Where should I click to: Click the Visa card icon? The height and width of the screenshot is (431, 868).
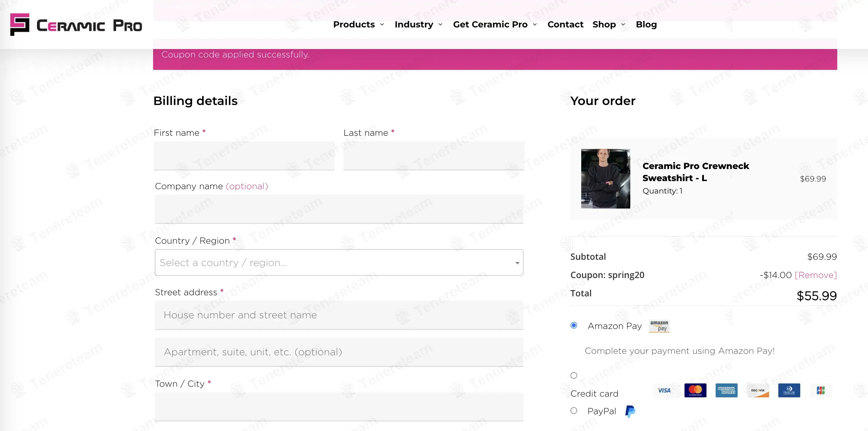tap(664, 390)
